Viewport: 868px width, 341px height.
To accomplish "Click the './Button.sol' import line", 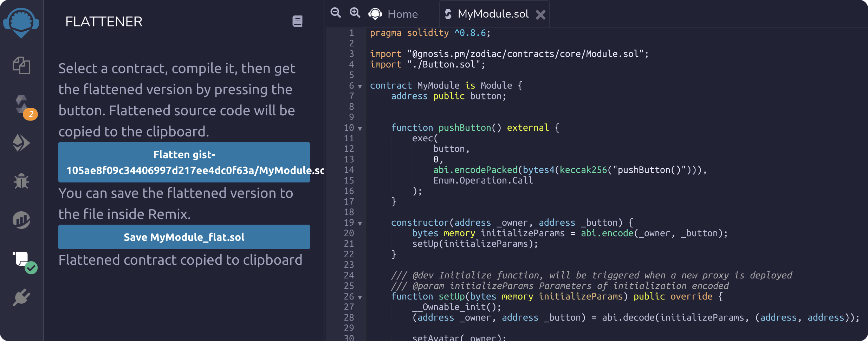I will point(428,64).
